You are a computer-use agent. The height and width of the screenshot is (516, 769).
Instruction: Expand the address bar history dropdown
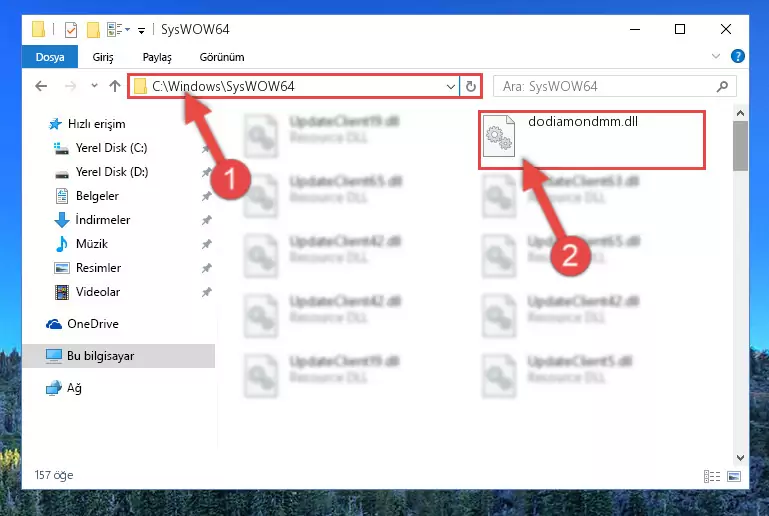(x=451, y=87)
